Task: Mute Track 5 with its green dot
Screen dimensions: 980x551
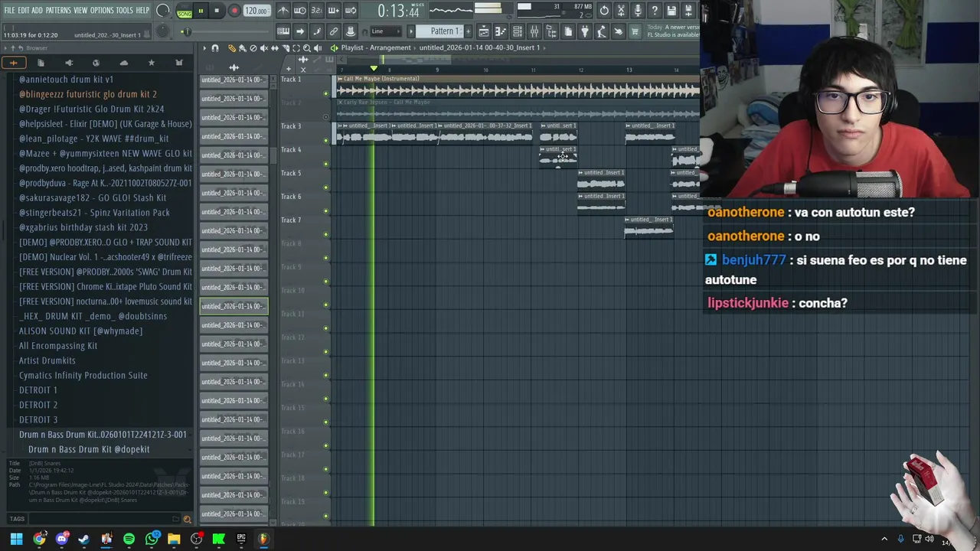Action: [325, 187]
